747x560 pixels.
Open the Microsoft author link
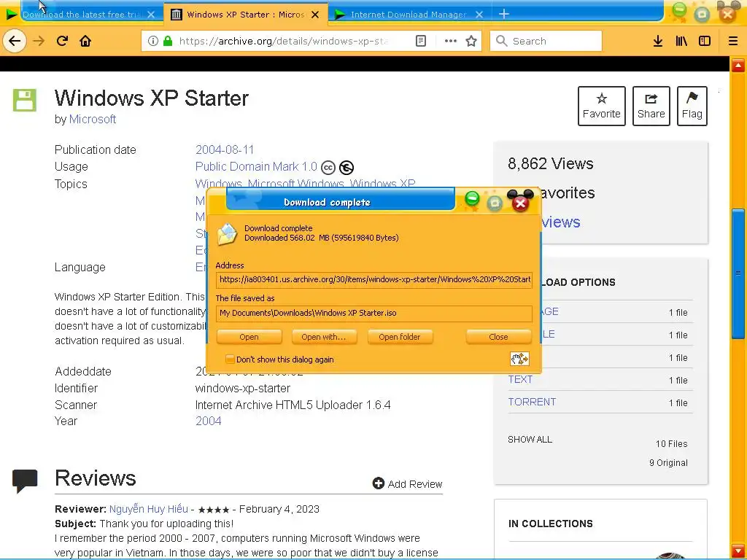point(93,119)
